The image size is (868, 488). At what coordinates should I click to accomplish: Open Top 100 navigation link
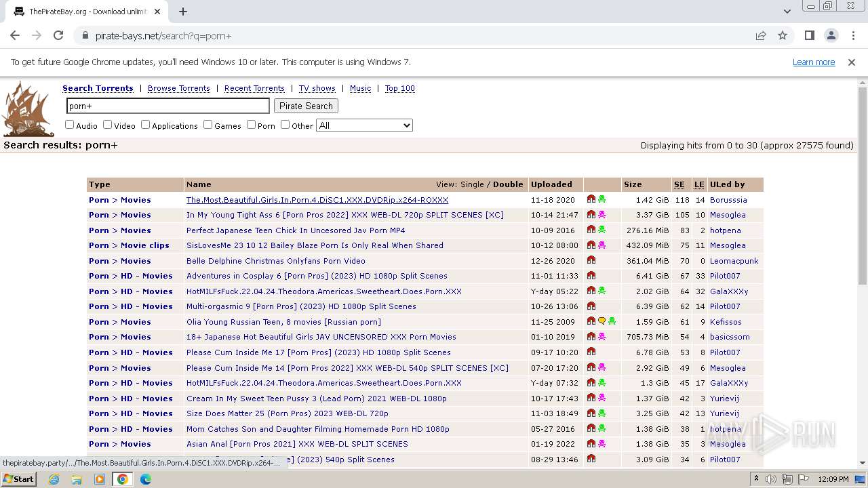point(399,88)
